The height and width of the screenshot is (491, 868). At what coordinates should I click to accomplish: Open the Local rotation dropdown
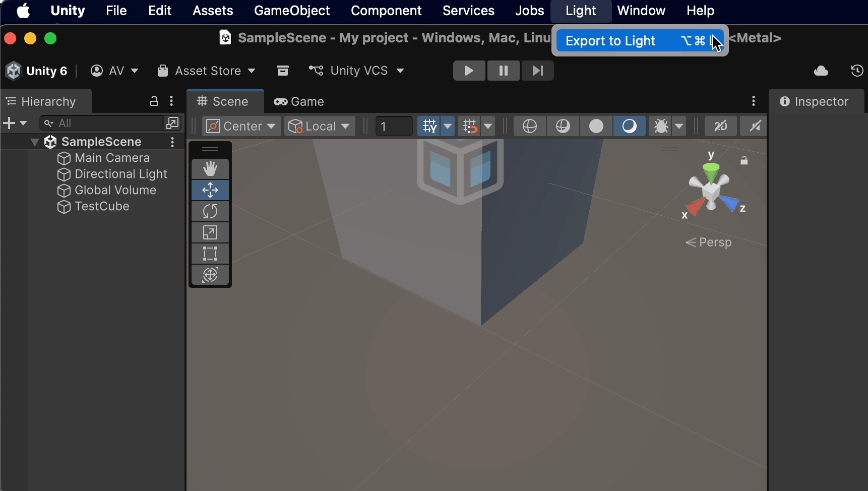(320, 126)
